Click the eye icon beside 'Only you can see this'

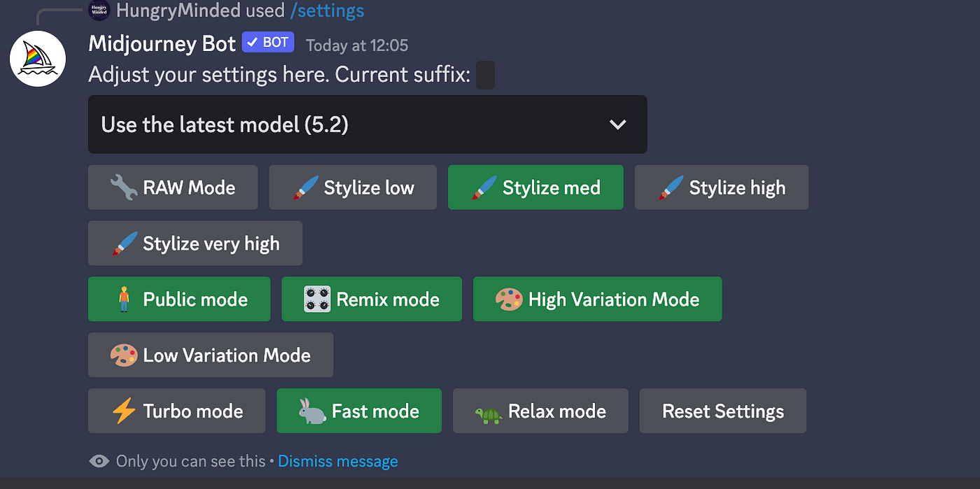pos(99,461)
